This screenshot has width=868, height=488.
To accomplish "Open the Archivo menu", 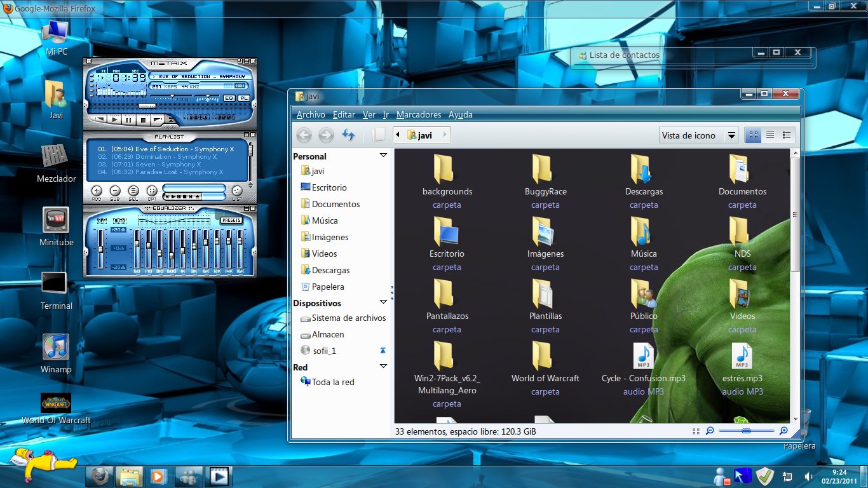I will click(311, 115).
